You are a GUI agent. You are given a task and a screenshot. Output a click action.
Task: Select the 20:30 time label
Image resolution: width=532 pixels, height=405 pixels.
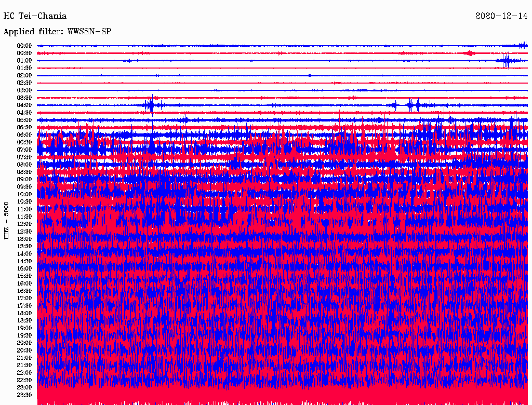point(24,350)
